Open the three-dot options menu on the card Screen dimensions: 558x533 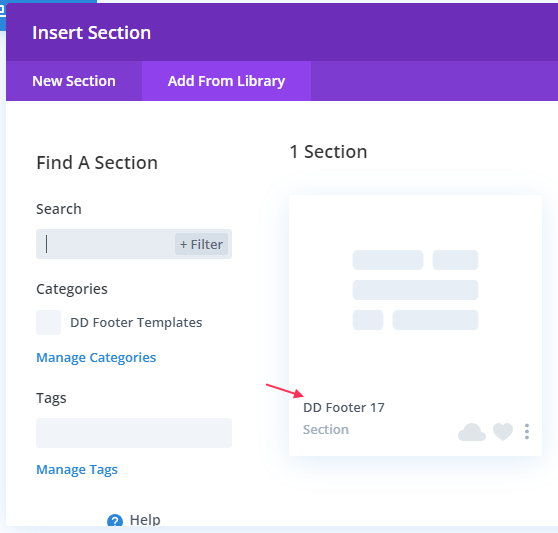click(527, 432)
